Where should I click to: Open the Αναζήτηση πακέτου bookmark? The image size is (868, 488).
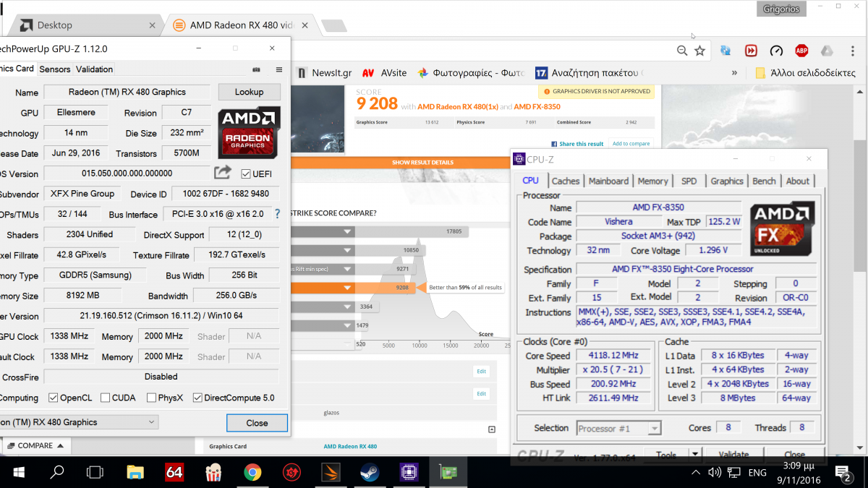(589, 73)
